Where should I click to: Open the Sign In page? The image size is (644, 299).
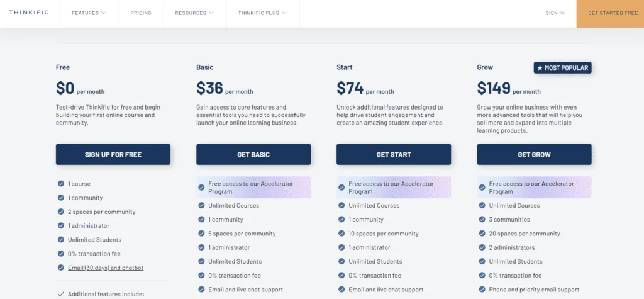click(x=555, y=13)
